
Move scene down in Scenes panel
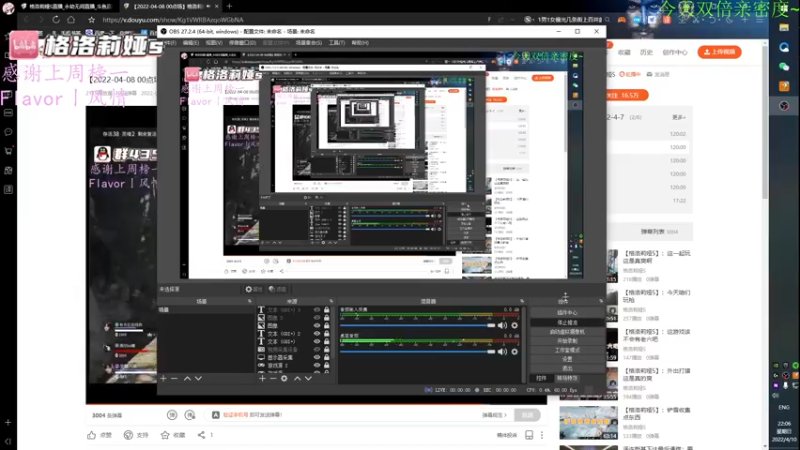(x=198, y=379)
